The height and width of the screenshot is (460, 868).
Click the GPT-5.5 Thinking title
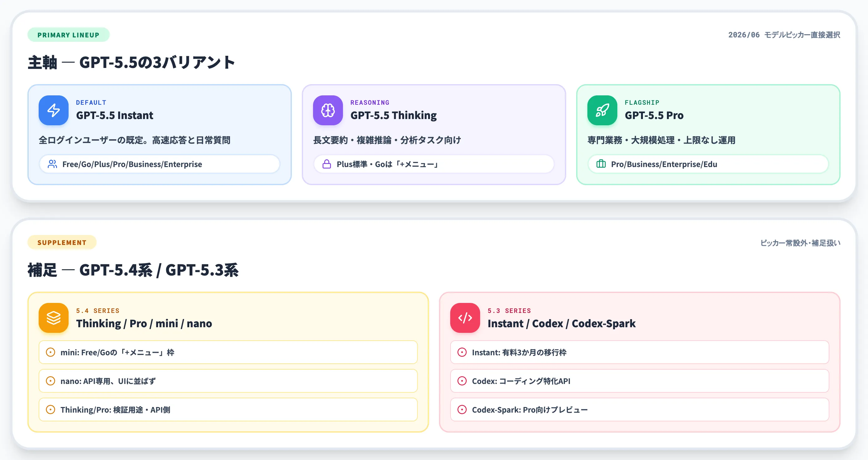point(393,116)
